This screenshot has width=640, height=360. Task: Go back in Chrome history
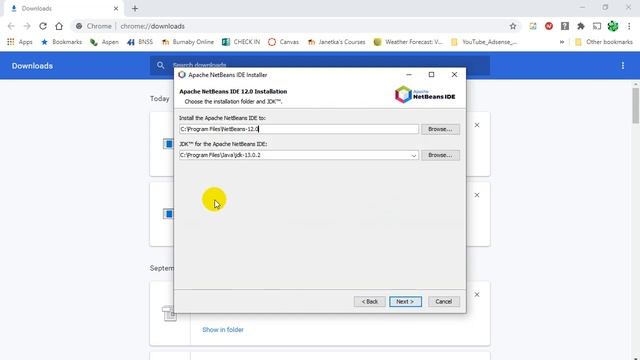click(11, 26)
